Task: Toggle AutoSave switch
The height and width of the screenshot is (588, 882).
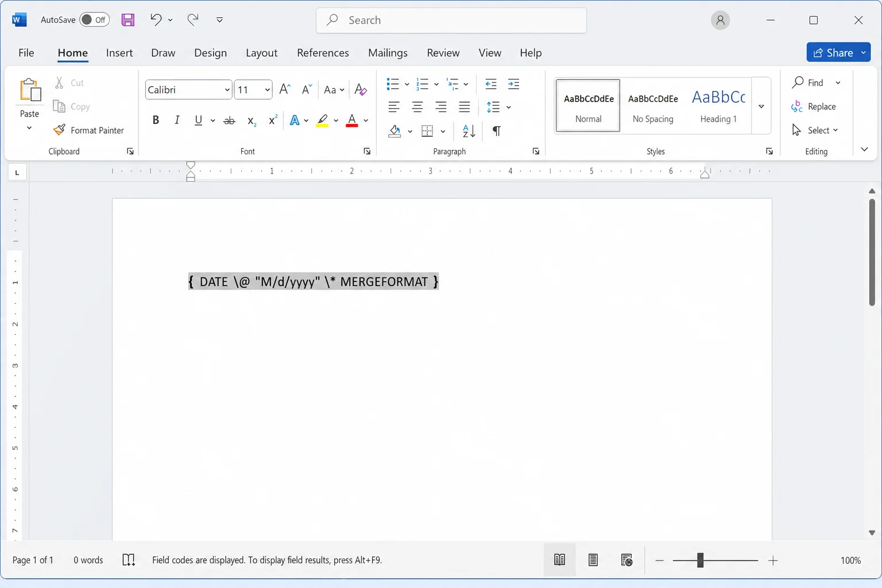Action: point(95,20)
